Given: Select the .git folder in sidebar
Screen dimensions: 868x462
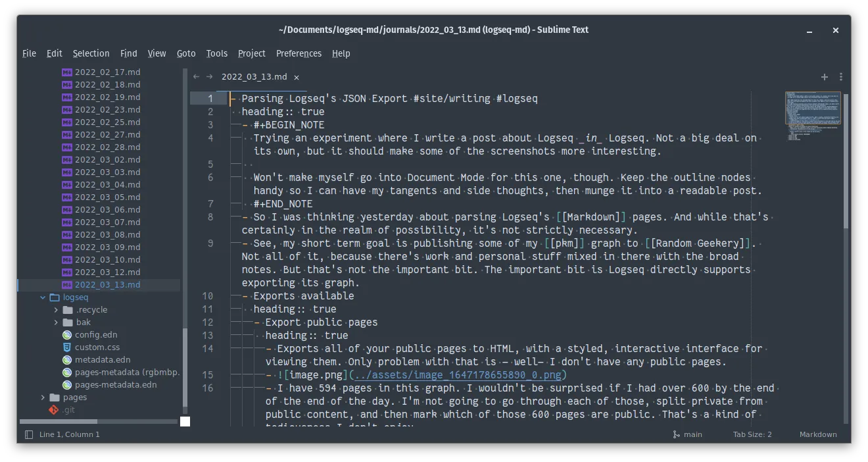Looking at the screenshot, I should [x=68, y=409].
